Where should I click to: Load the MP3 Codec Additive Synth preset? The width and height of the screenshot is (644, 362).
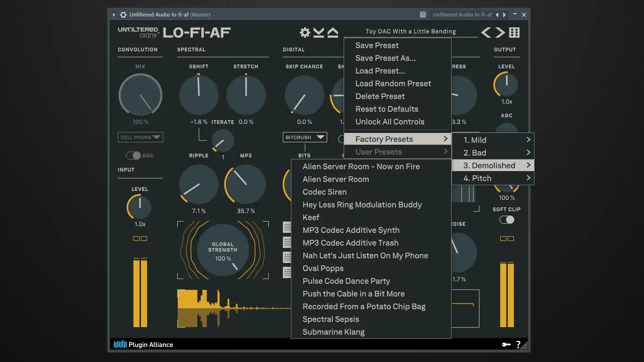[371, 230]
